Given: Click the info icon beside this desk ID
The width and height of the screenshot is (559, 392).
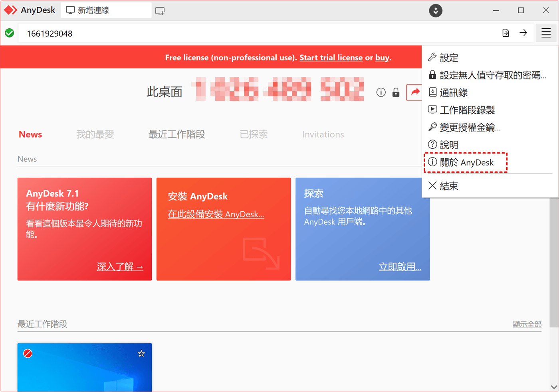Looking at the screenshot, I should click(x=381, y=93).
